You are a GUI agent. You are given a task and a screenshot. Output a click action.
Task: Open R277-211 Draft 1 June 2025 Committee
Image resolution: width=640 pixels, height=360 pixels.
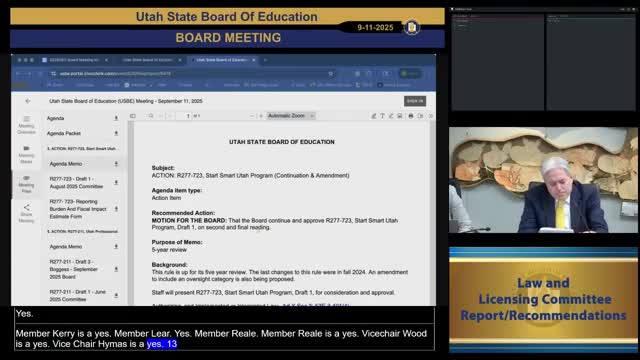pos(78,296)
